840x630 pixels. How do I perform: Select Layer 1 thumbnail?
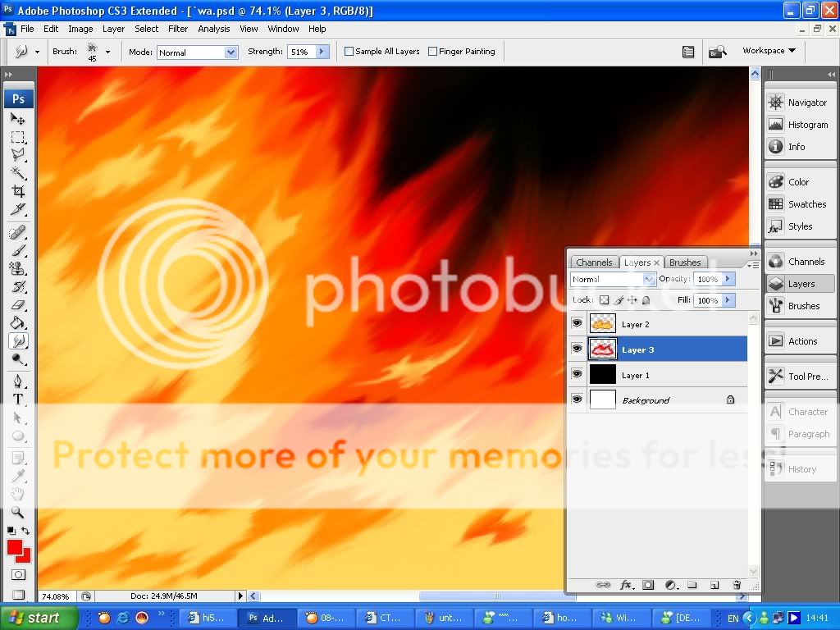(x=603, y=374)
